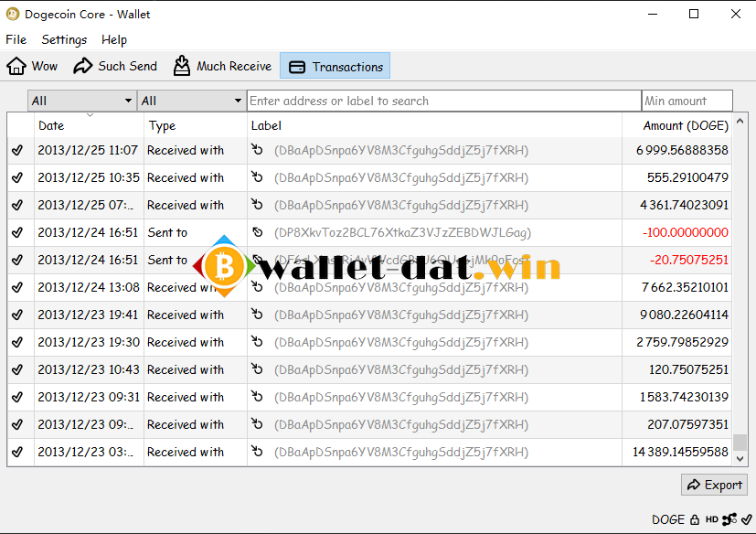The image size is (756, 534).
Task: Click confirmed checkmark for 2013/12/23 10:43 transaction
Action: pyautogui.click(x=17, y=370)
